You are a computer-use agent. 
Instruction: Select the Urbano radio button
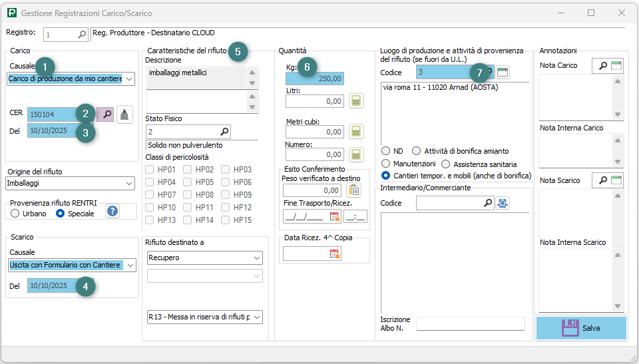[x=15, y=214]
